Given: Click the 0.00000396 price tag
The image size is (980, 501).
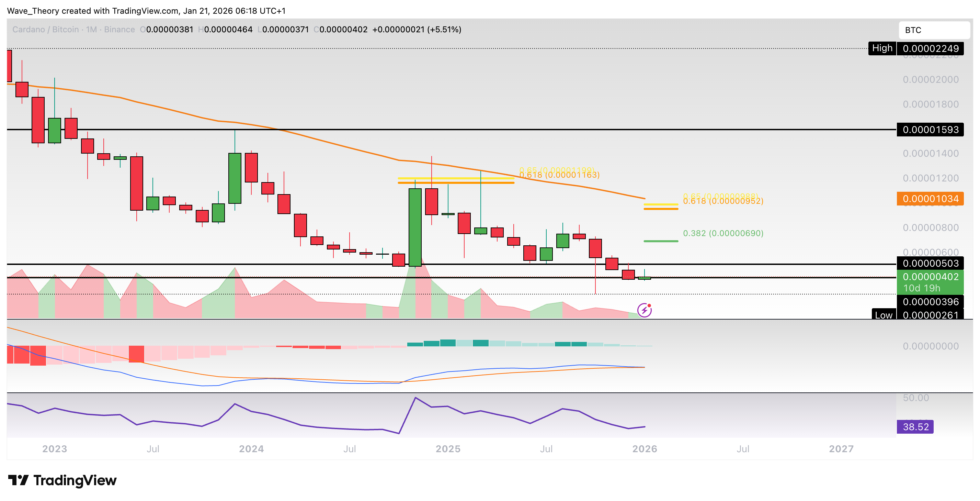Looking at the screenshot, I should [930, 301].
